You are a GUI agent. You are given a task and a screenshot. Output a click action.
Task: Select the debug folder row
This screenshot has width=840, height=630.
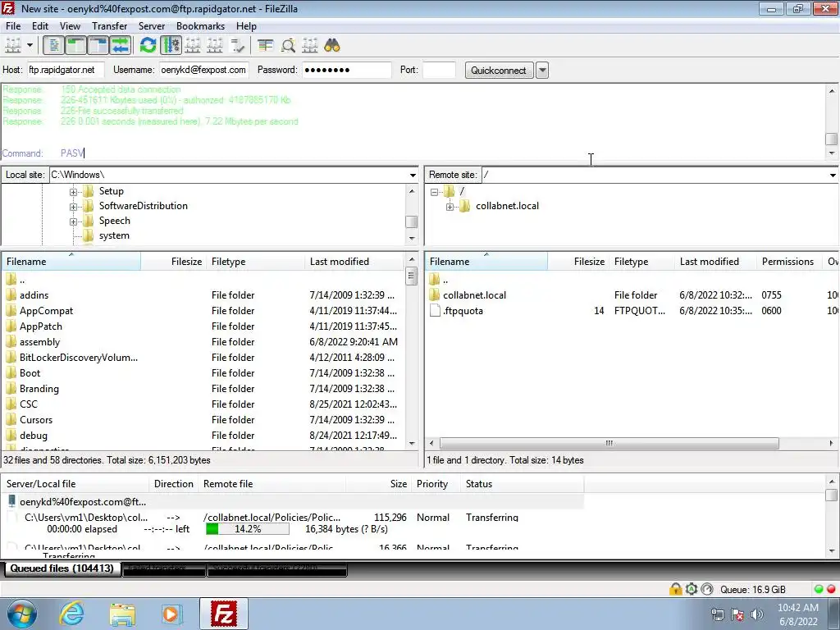(x=203, y=436)
